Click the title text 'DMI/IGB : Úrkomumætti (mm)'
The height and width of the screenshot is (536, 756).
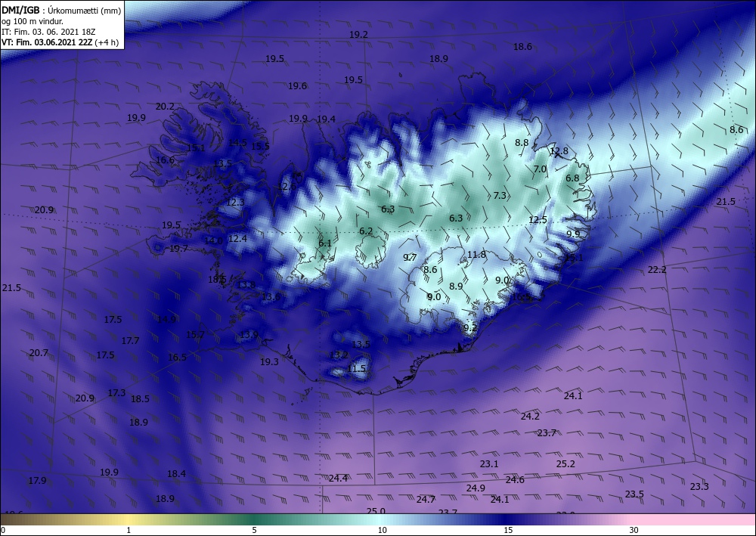61,10
